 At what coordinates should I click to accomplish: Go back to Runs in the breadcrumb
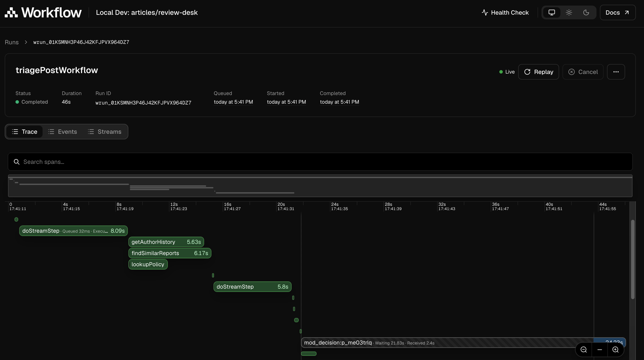coord(12,42)
